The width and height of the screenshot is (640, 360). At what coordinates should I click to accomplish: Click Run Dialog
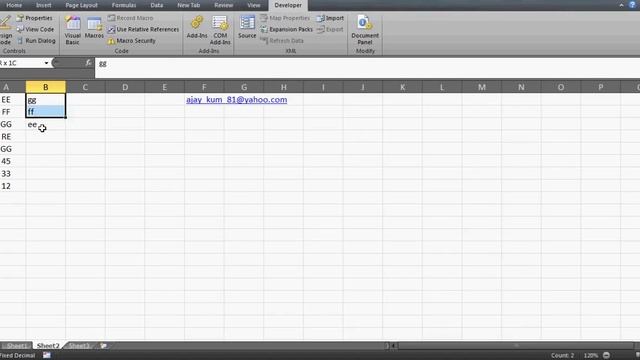point(36,41)
